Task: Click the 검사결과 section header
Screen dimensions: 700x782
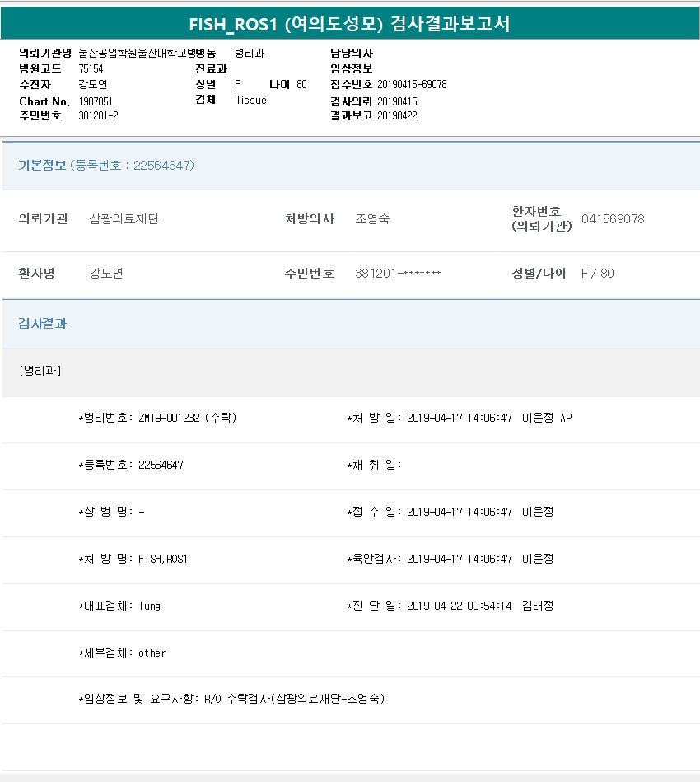Action: pos(43,324)
